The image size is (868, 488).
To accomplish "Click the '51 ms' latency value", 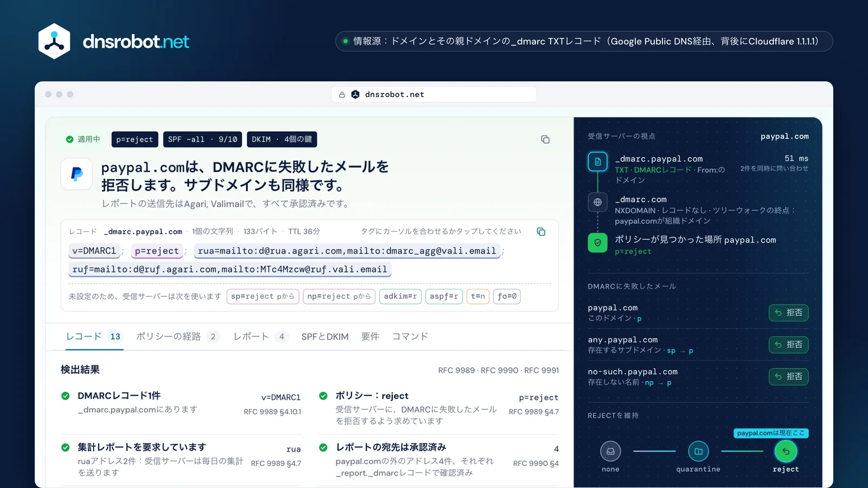I will pyautogui.click(x=796, y=158).
